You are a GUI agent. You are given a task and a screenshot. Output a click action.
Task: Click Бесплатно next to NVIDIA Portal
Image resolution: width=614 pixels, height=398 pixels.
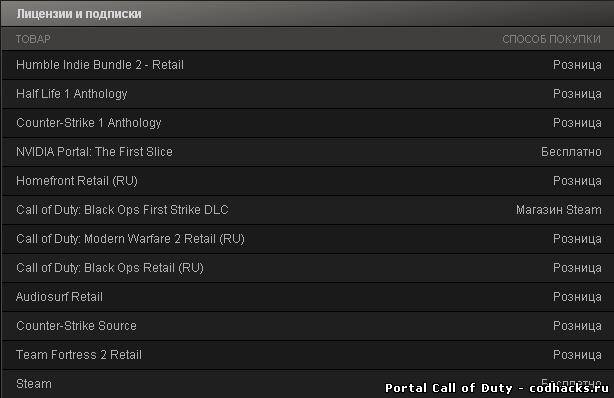571,152
